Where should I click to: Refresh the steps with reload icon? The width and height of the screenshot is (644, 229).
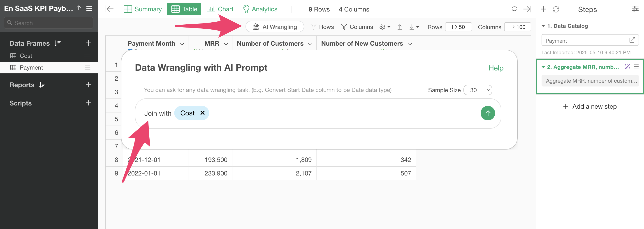556,9
